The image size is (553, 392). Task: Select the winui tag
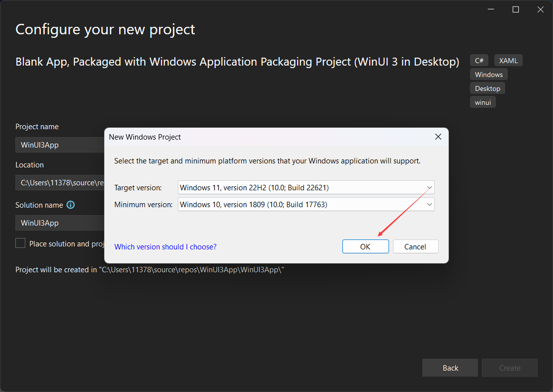[x=482, y=102]
